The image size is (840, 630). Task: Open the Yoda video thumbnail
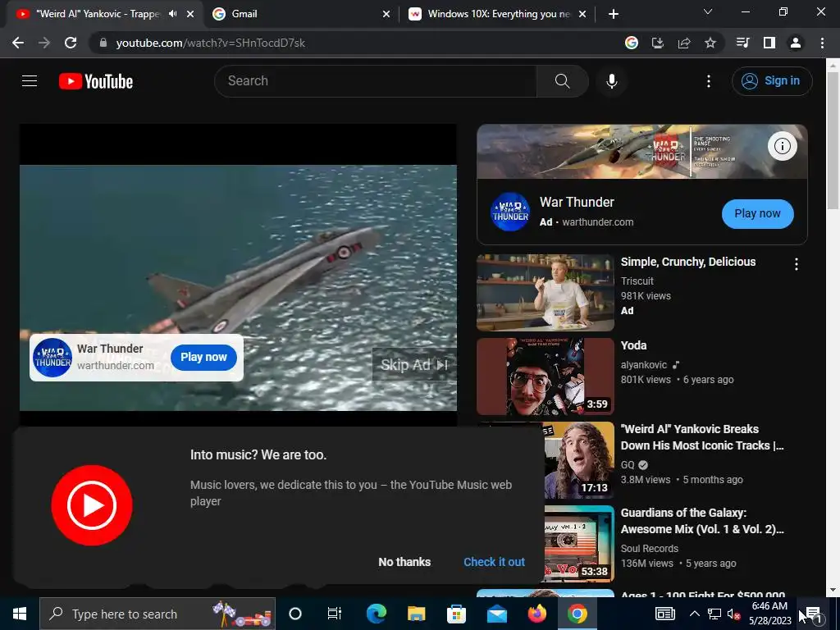tap(546, 376)
